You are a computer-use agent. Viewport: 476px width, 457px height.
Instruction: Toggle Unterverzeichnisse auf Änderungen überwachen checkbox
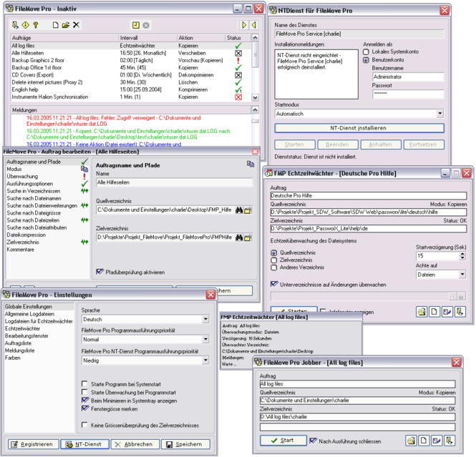click(274, 284)
